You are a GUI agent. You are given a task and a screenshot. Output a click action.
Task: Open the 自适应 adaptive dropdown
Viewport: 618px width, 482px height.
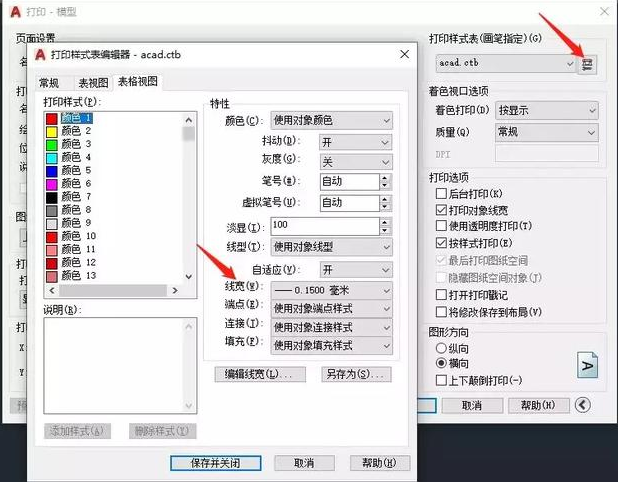coord(356,270)
